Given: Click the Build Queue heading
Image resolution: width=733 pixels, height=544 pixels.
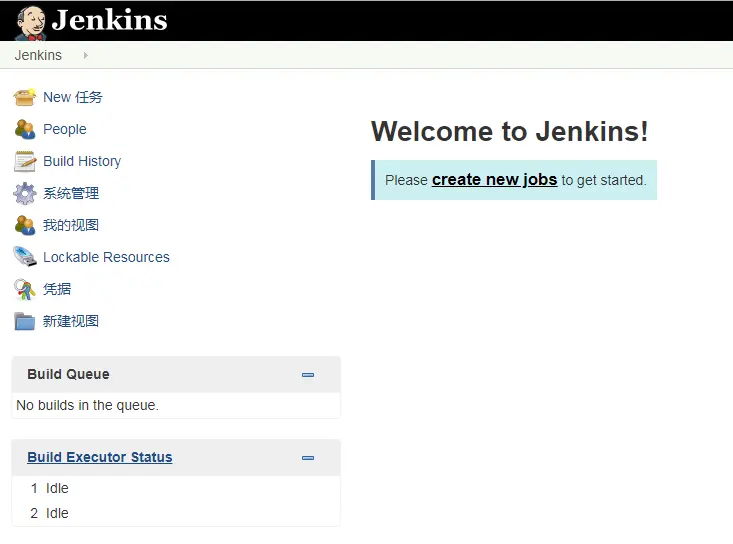Looking at the screenshot, I should click(68, 374).
